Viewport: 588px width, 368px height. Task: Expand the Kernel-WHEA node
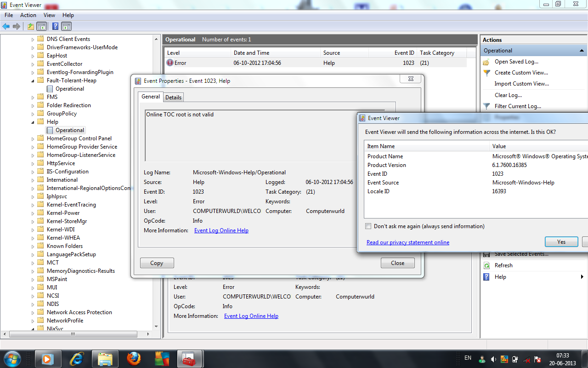tap(33, 238)
